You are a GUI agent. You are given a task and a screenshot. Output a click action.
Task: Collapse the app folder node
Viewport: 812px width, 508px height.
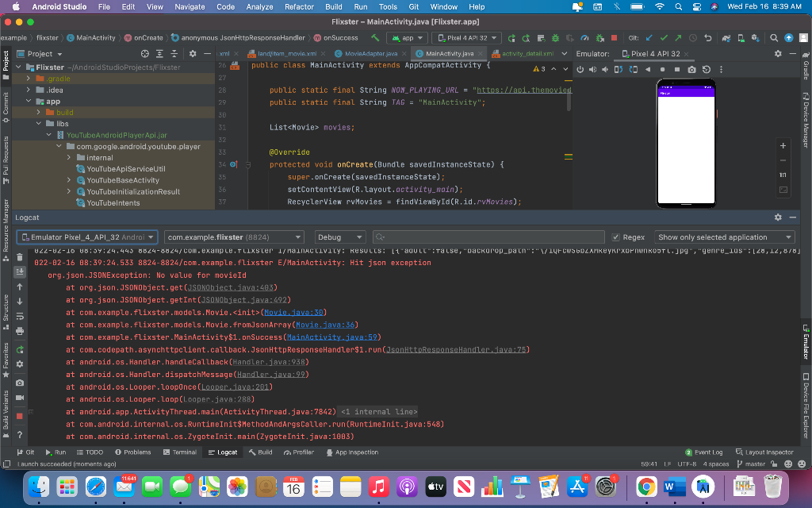(x=29, y=101)
